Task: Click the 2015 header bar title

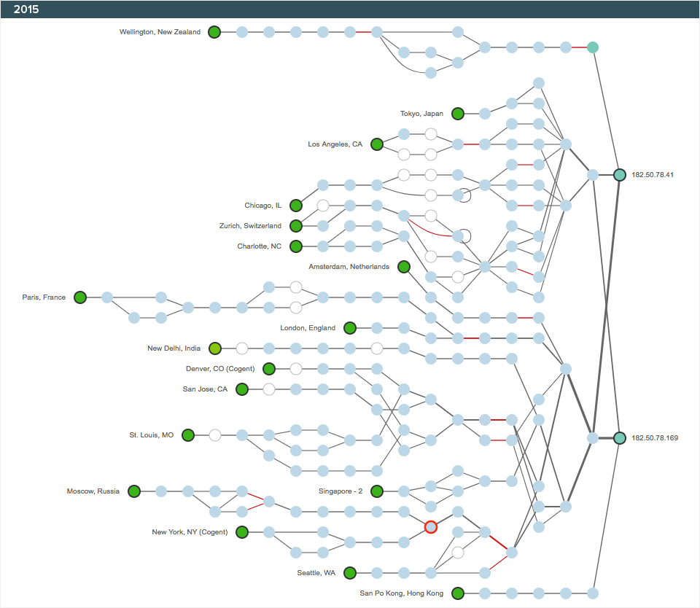Action: coord(26,9)
